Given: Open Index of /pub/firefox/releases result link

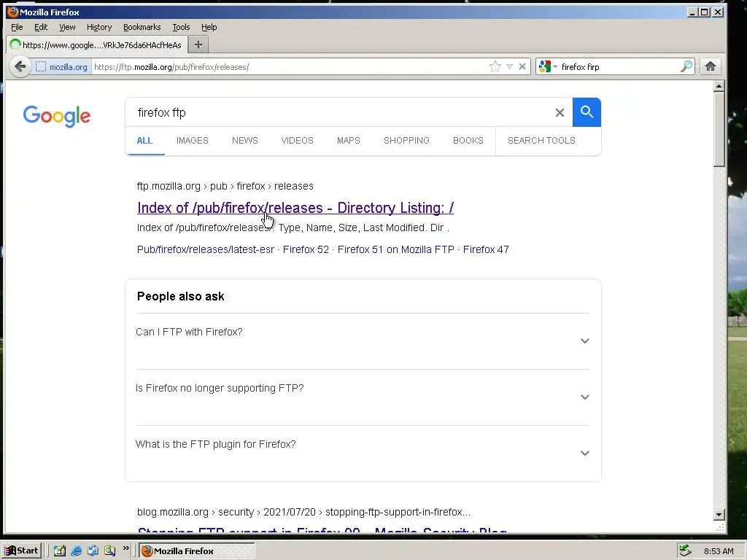Looking at the screenshot, I should pos(295,208).
